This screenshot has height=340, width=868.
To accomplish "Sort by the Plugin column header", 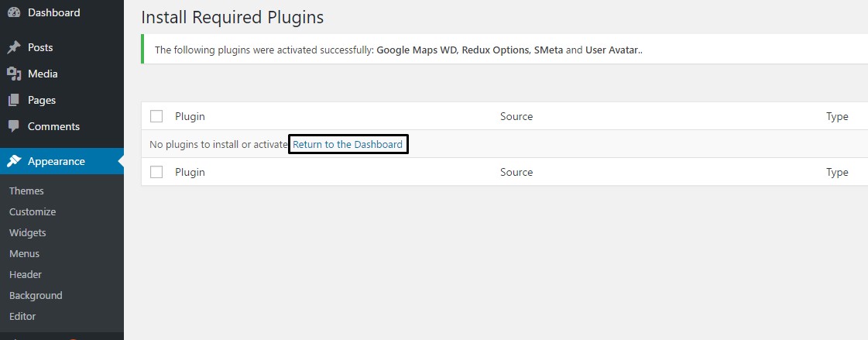I will coord(190,116).
